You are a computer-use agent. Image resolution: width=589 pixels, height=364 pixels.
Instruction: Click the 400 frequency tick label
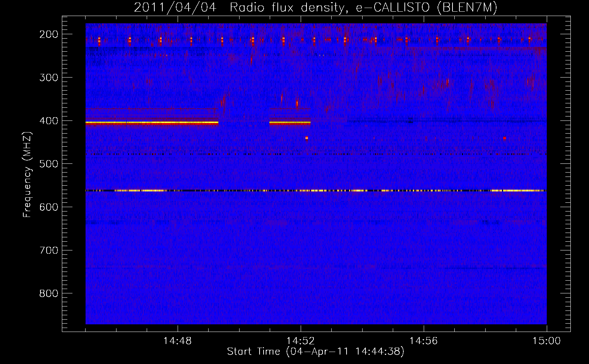(49, 121)
